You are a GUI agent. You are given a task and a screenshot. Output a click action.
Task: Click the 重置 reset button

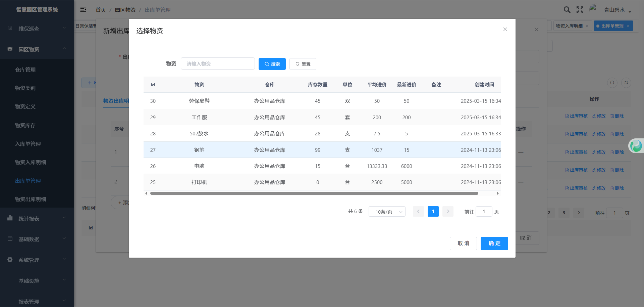(303, 64)
